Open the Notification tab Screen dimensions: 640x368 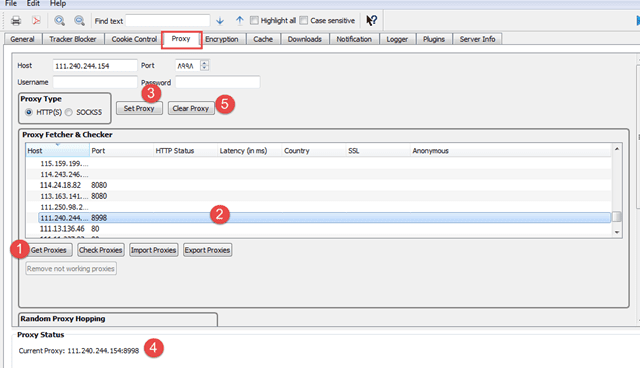pos(354,39)
